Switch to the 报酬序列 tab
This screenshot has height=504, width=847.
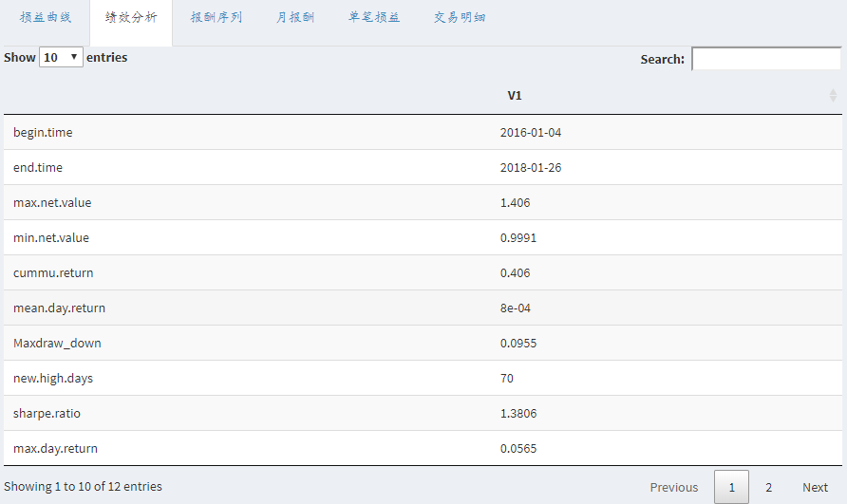click(x=216, y=18)
